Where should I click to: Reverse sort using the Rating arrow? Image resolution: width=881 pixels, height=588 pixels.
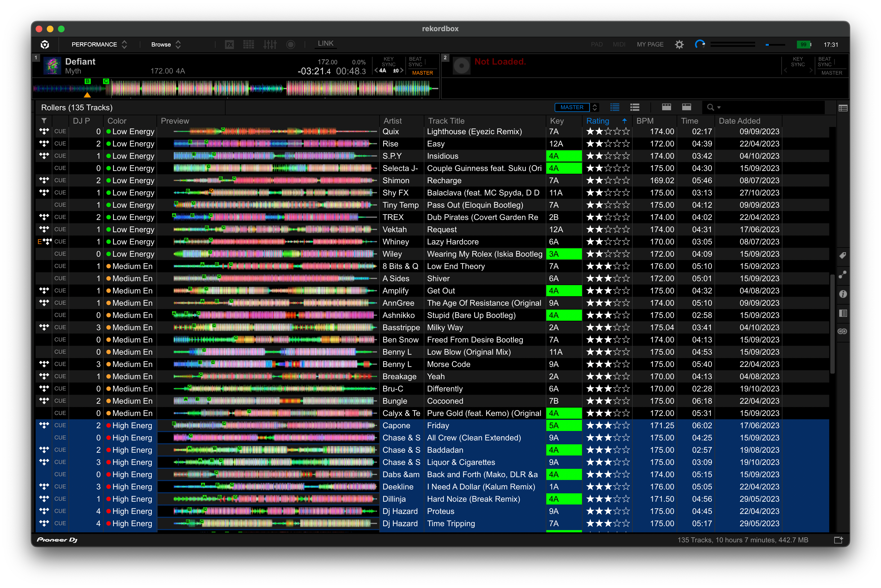pyautogui.click(x=625, y=121)
